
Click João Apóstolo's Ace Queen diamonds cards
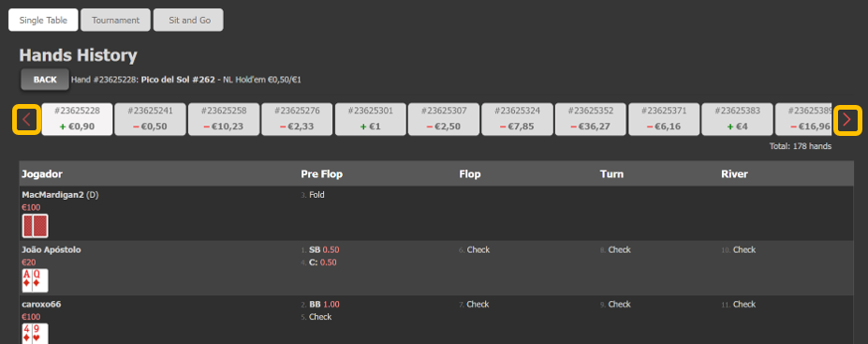pos(36,280)
